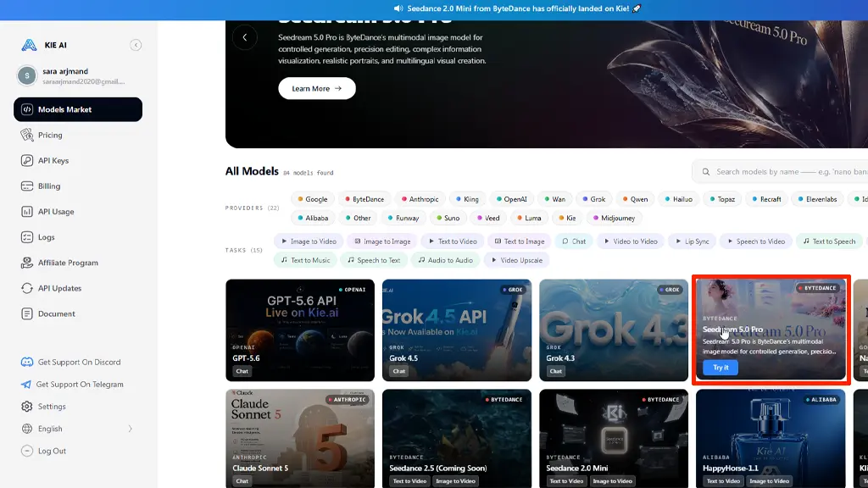Click the KIE AI logo icon

pyautogui.click(x=29, y=45)
